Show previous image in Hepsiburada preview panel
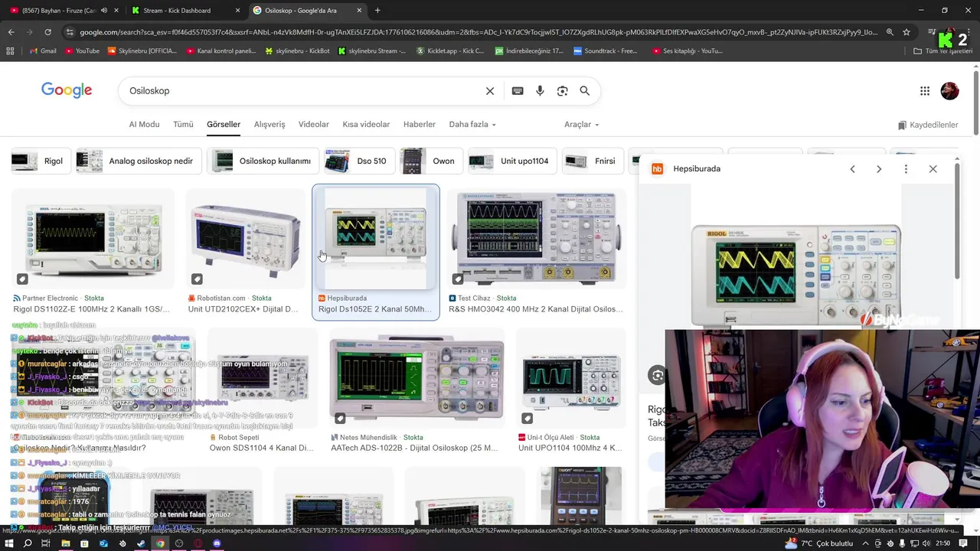This screenshot has width=980, height=551. tap(852, 169)
